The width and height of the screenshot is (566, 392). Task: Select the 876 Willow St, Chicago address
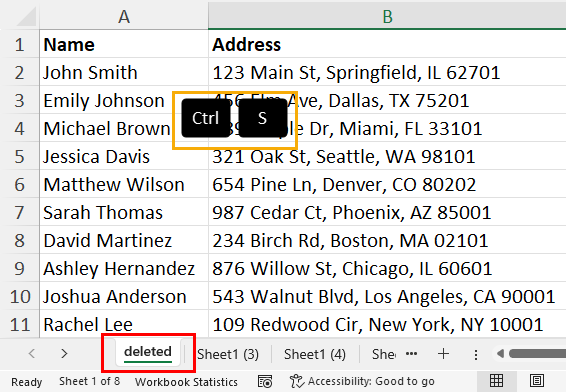click(387, 268)
